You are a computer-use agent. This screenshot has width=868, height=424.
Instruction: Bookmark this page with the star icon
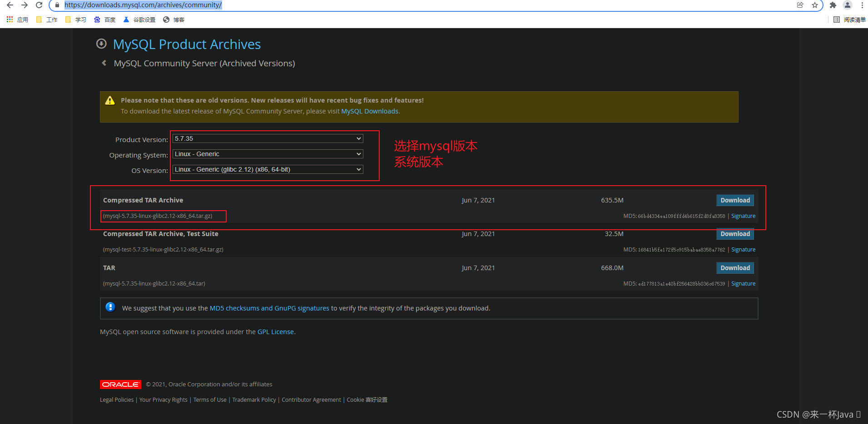(815, 5)
